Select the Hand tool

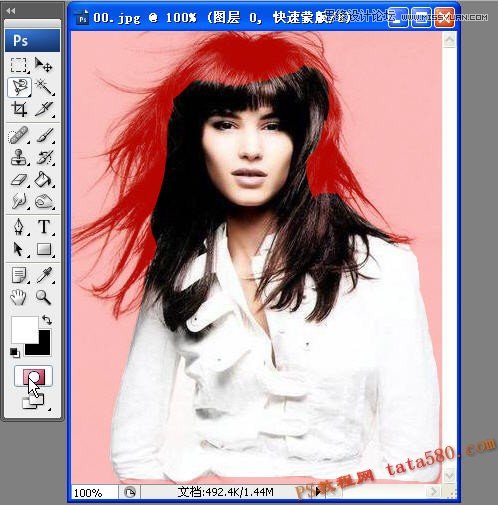[19, 297]
